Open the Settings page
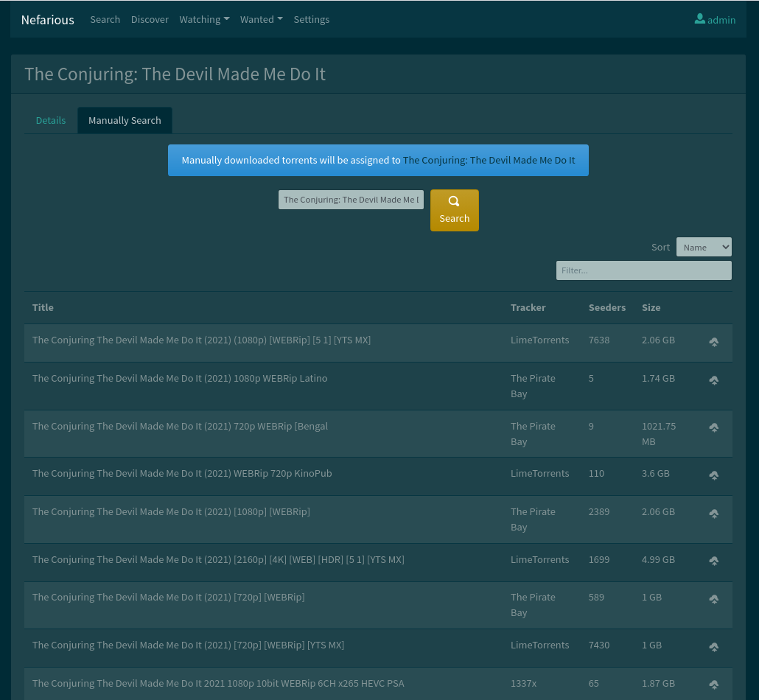The image size is (759, 700). pyautogui.click(x=311, y=19)
